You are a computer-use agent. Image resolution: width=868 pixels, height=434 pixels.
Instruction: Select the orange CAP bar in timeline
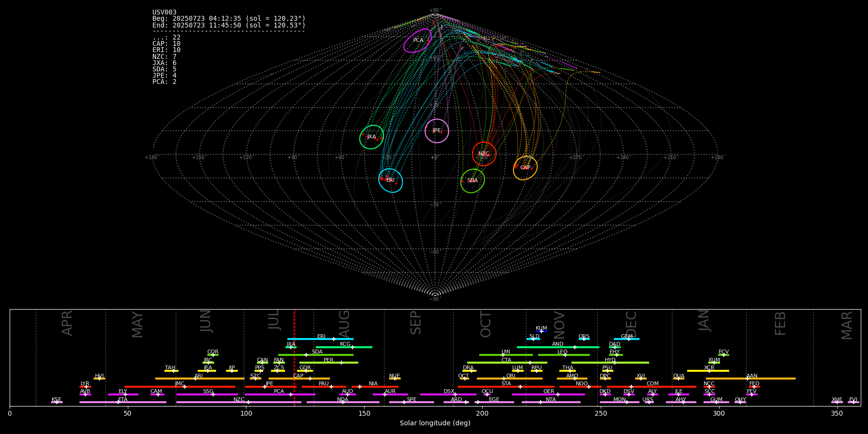click(x=299, y=379)
